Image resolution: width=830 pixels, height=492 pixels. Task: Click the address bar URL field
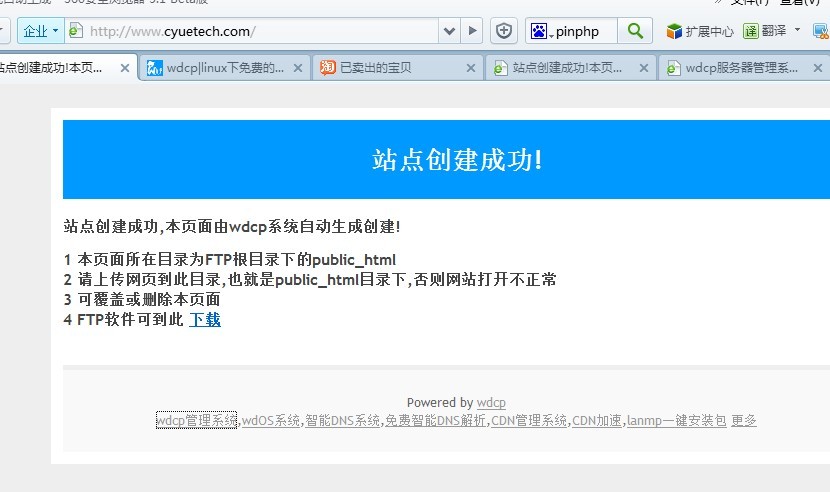pos(260,31)
